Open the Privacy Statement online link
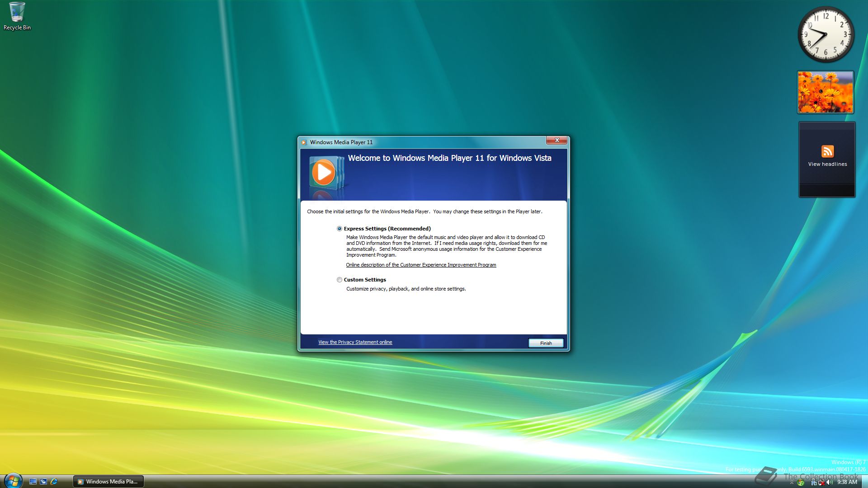Image resolution: width=868 pixels, height=488 pixels. click(355, 342)
